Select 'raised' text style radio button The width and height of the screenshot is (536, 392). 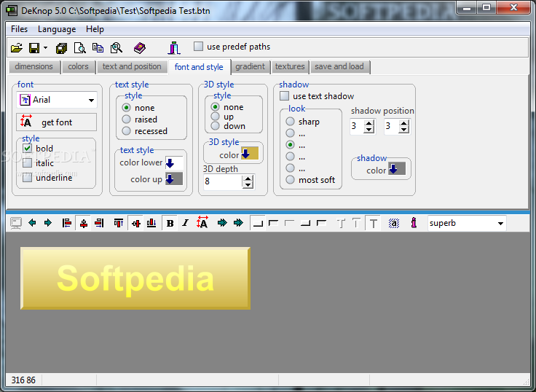pos(127,119)
